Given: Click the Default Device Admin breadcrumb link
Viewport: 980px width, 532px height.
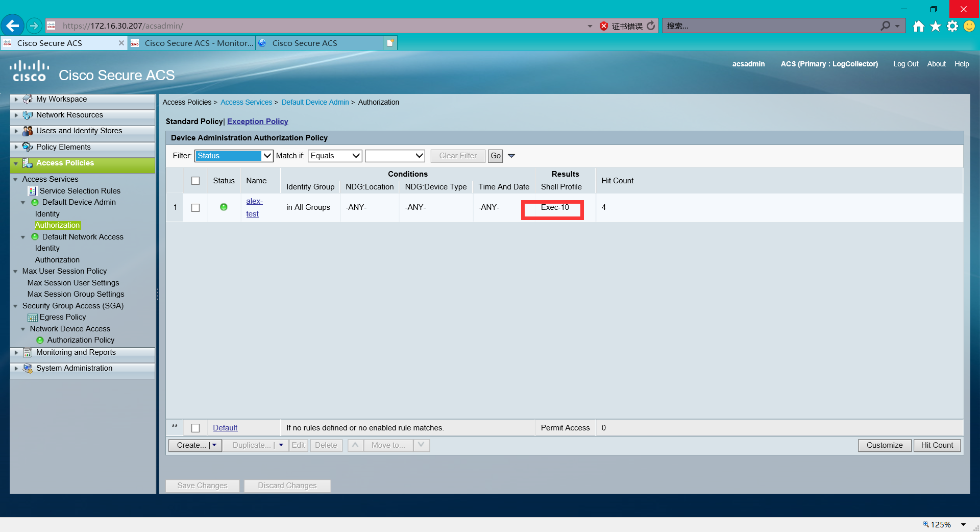Looking at the screenshot, I should pos(315,102).
